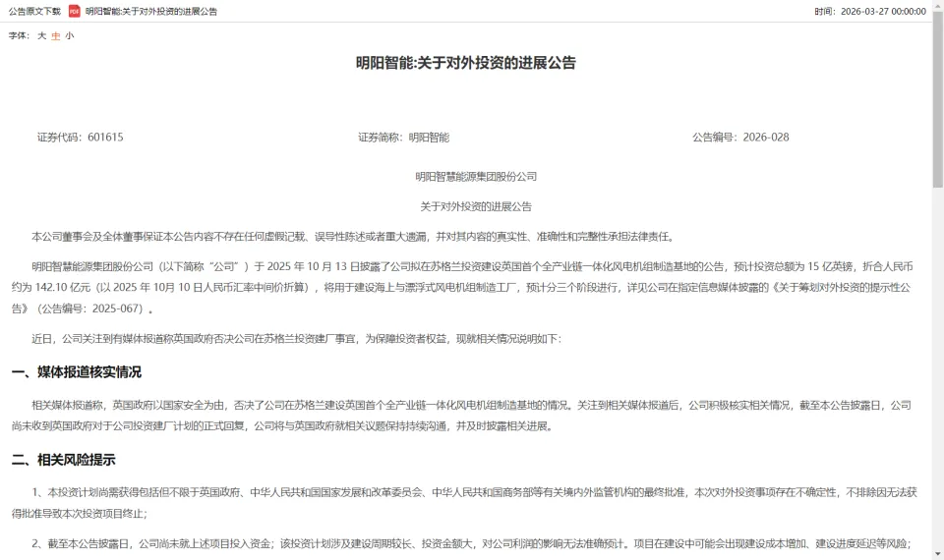944x560 pixels.
Task: Click the paragraph starting 本公司董事会及全体董事保证
Action: 354,237
